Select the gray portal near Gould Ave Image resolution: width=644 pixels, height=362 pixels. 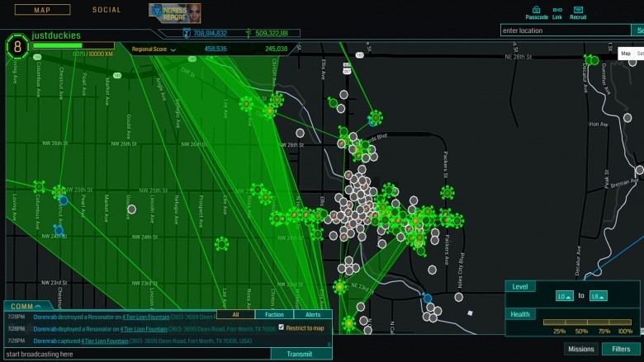click(x=131, y=209)
